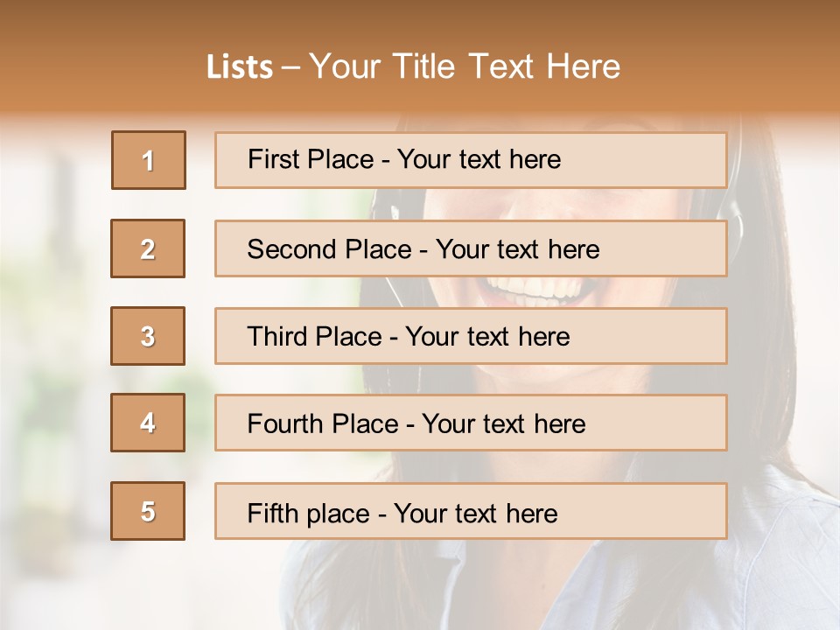Image resolution: width=840 pixels, height=630 pixels.
Task: Click the number 5 box
Action: tap(148, 511)
